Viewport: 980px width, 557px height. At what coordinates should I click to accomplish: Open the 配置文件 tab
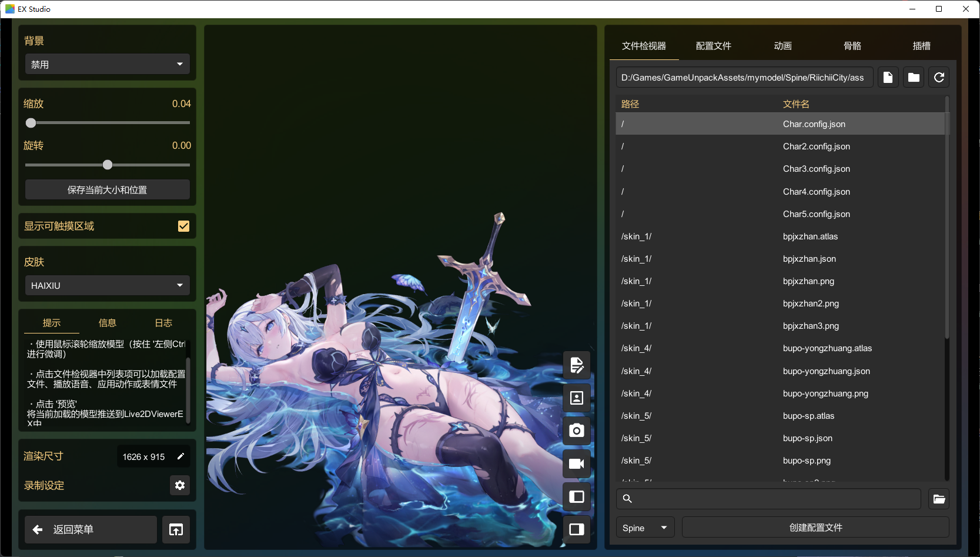click(x=713, y=46)
